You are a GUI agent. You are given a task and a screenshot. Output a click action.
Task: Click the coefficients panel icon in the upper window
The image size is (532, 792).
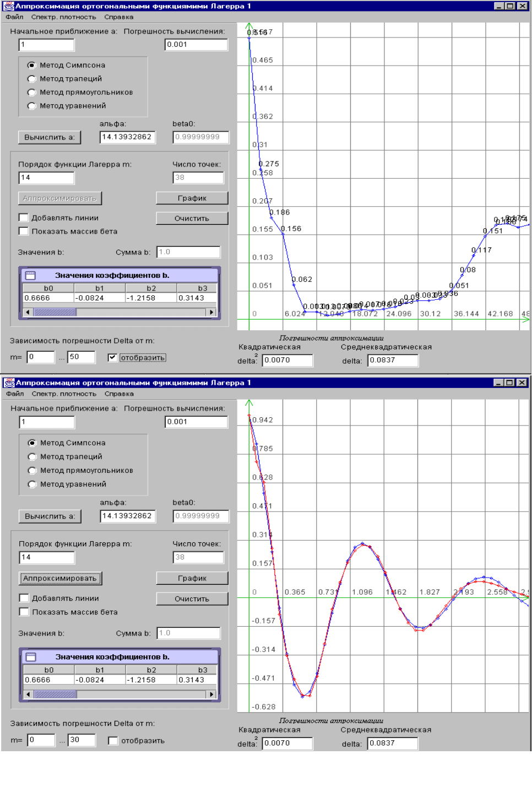[30, 275]
